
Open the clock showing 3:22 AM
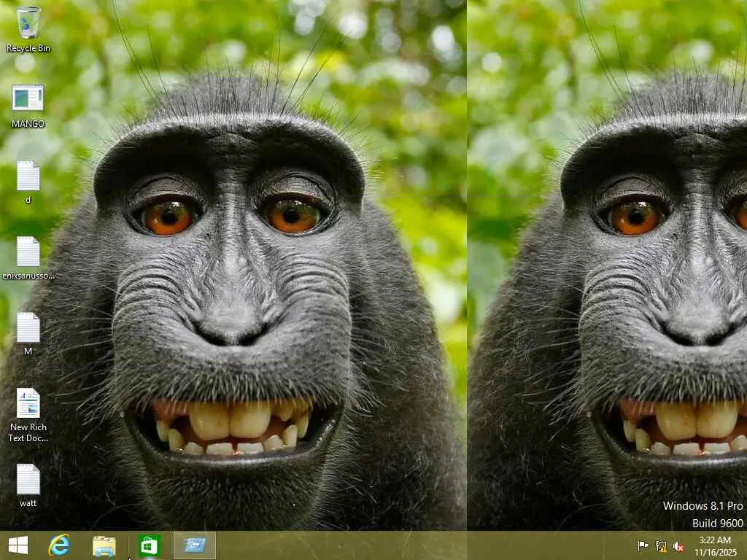[x=715, y=545]
